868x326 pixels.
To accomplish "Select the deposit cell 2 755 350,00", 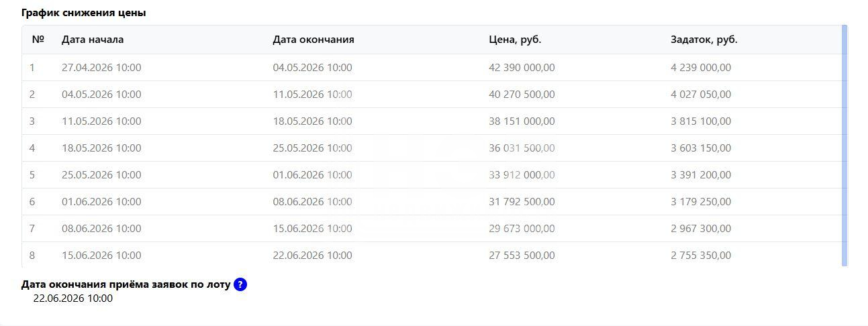I will coord(701,256).
